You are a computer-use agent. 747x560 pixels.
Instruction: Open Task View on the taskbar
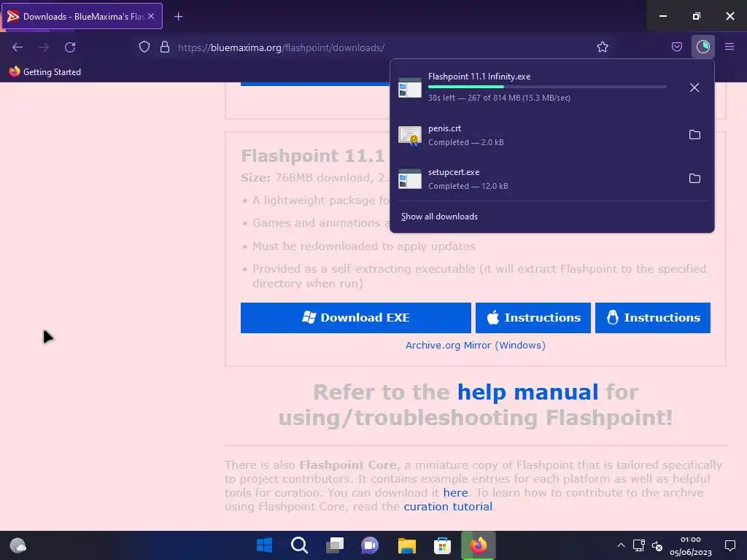tap(335, 545)
